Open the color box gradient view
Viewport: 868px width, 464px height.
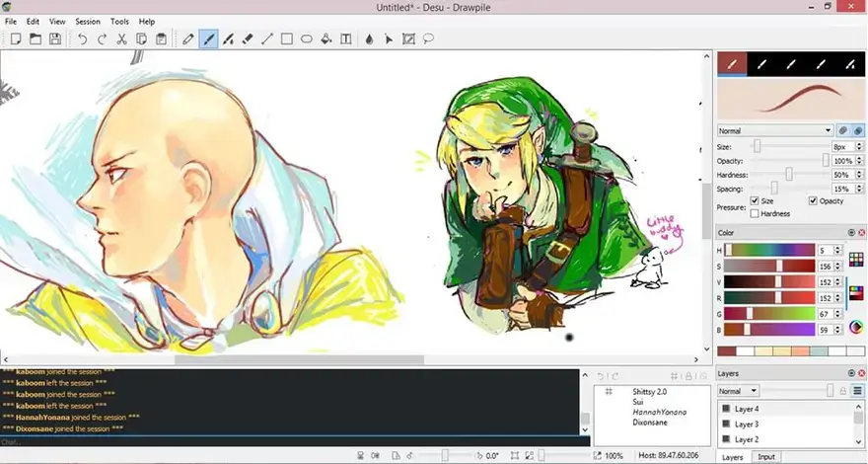pyautogui.click(x=856, y=292)
